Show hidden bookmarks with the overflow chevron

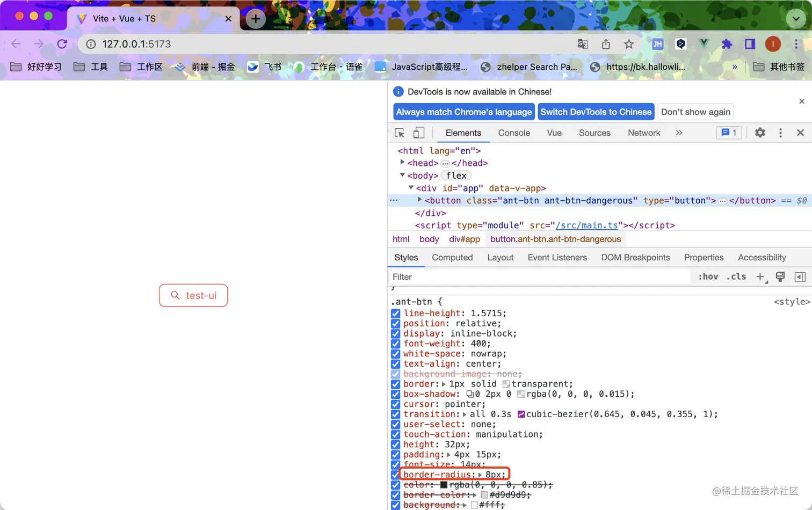click(x=735, y=67)
